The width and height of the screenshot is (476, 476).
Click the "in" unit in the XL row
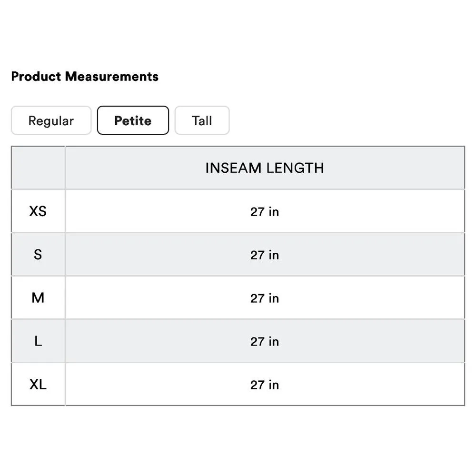(x=274, y=385)
